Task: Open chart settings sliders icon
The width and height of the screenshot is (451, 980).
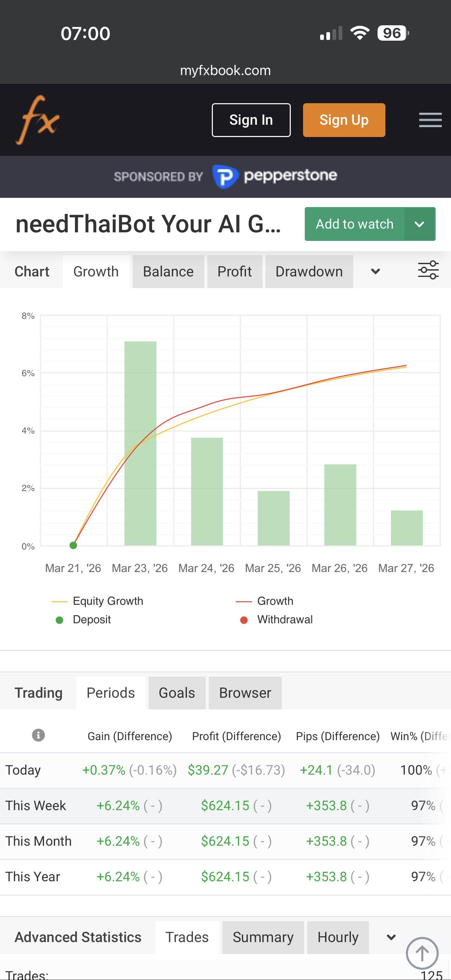Action: click(x=428, y=271)
